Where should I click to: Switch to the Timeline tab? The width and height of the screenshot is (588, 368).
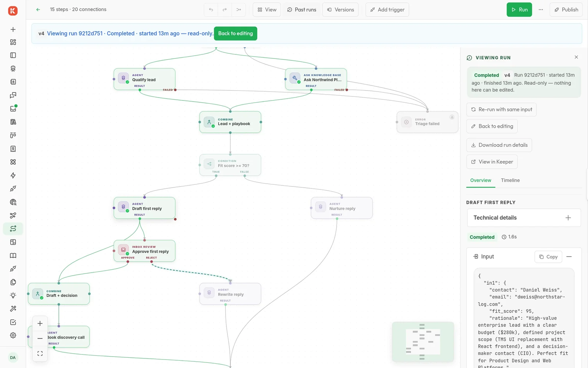click(x=510, y=180)
